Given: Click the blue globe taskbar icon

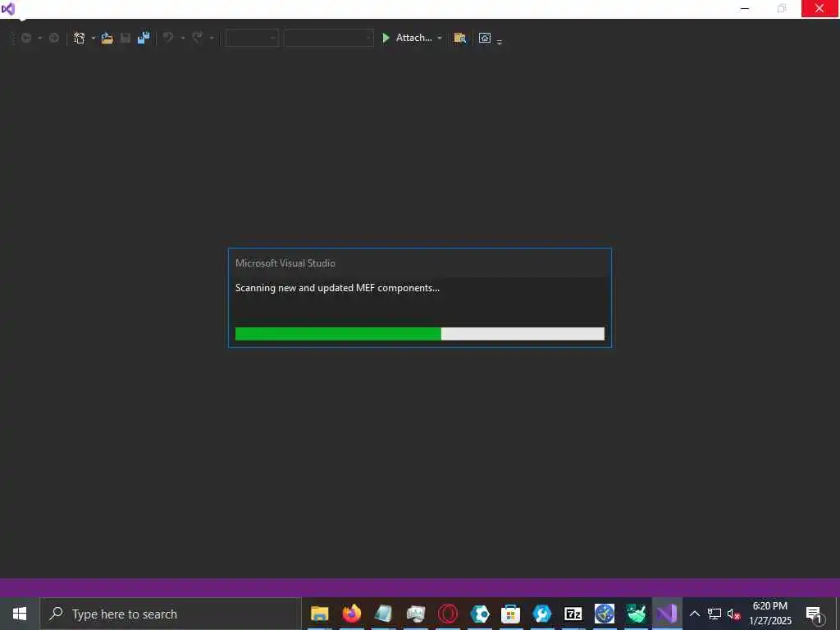Looking at the screenshot, I should 605,614.
